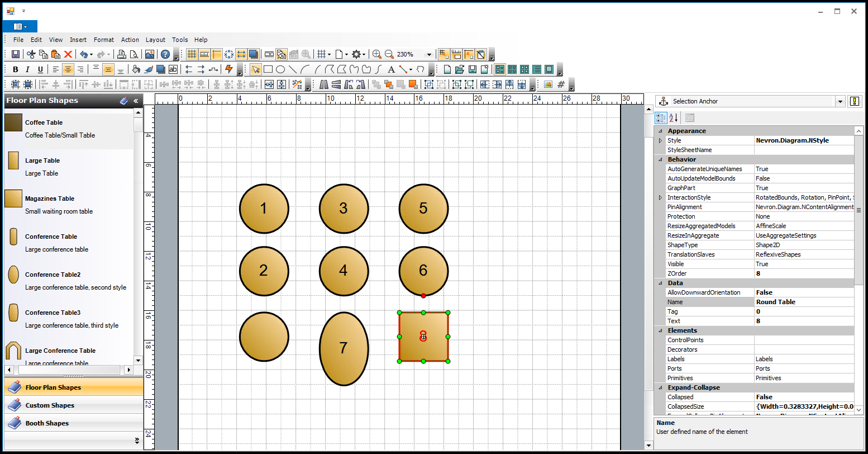
Task: Undo the last action
Action: [83, 54]
